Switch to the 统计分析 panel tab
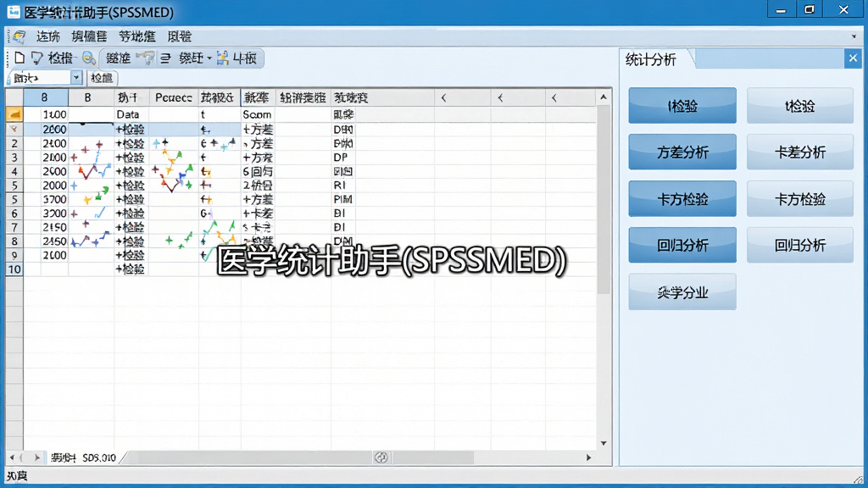The width and height of the screenshot is (868, 488). point(651,60)
